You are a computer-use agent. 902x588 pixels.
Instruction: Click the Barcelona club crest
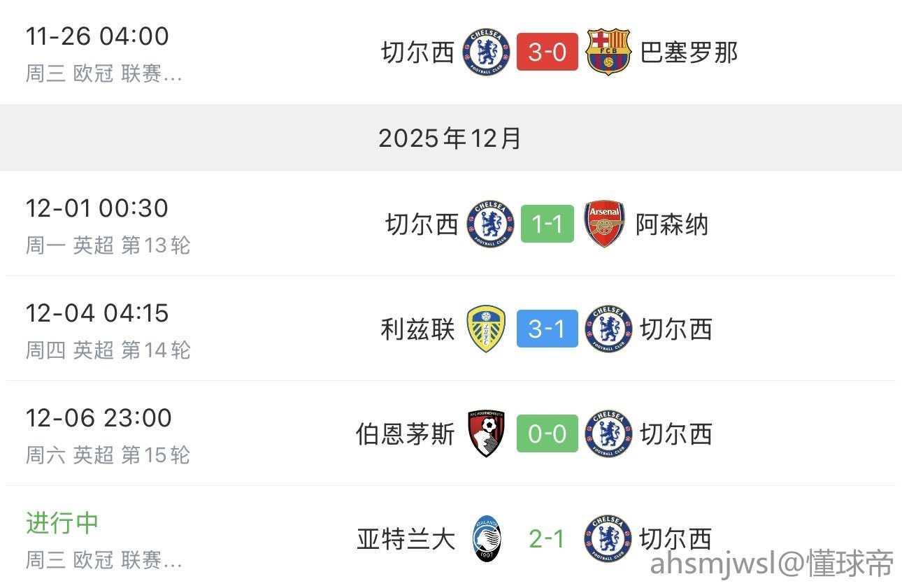608,52
